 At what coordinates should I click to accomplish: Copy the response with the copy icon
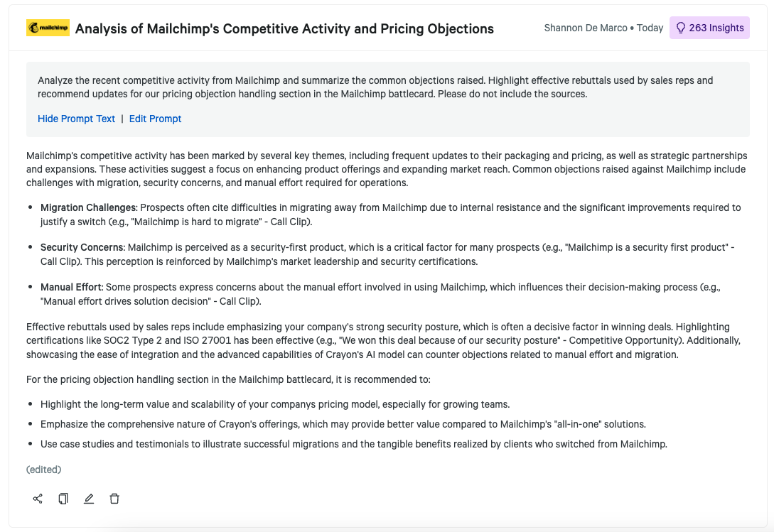click(63, 499)
